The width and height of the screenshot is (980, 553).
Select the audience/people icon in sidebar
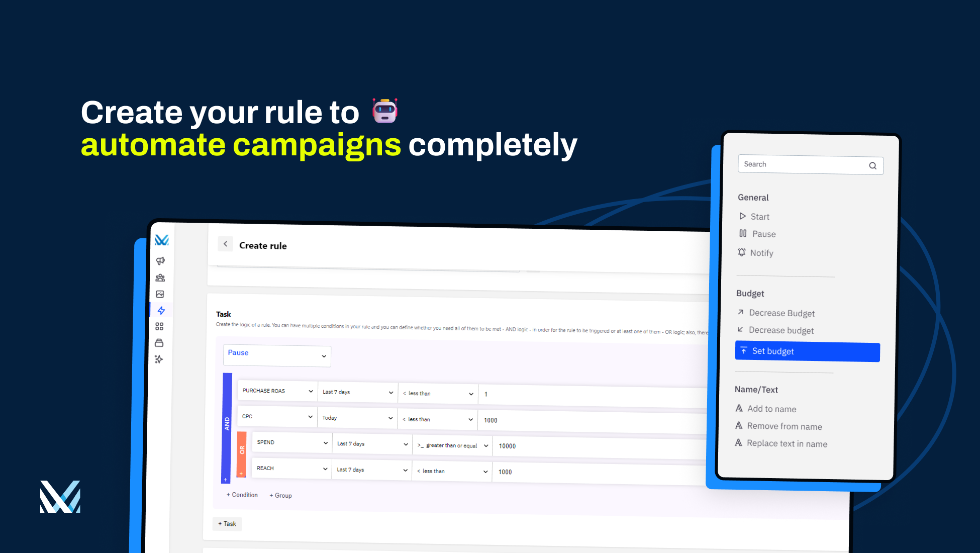[161, 278]
